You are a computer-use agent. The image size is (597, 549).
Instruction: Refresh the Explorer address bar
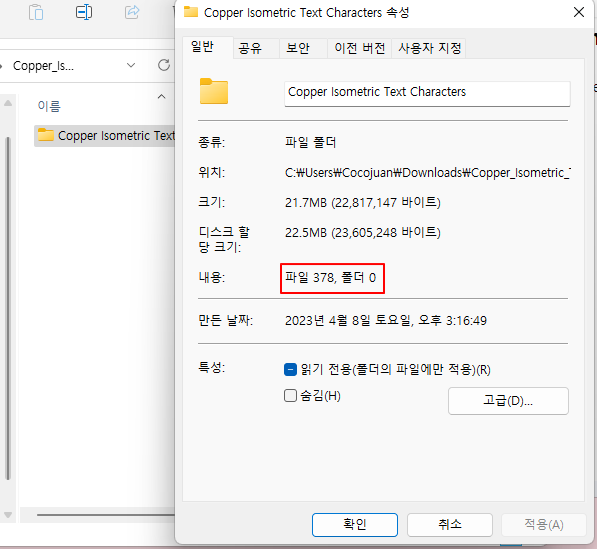(164, 65)
